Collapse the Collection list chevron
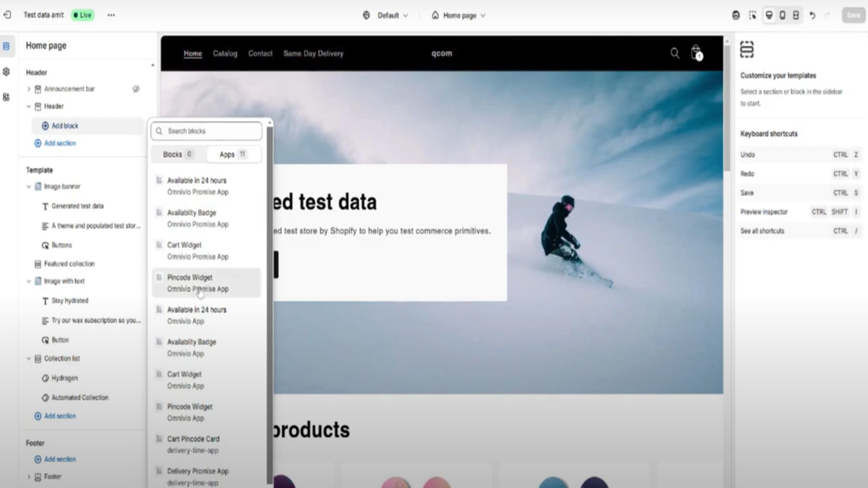This screenshot has width=868, height=488. click(29, 359)
